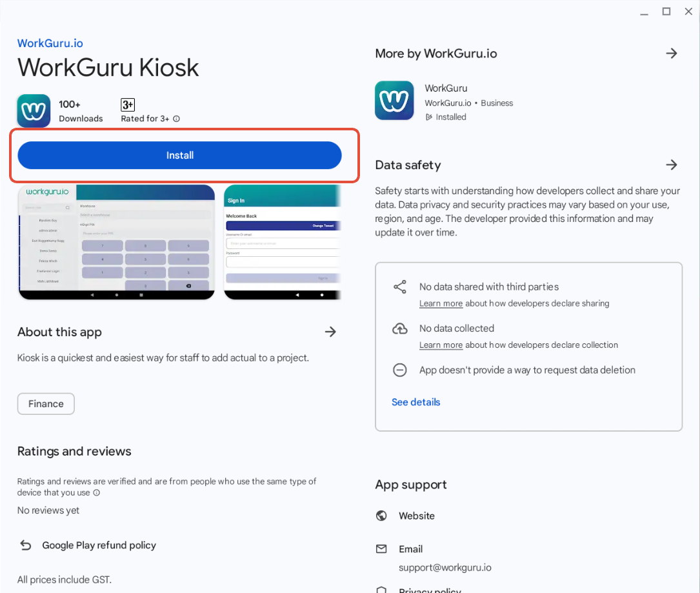Click More by WorkGuru.io heading
The image size is (700, 593).
435,54
